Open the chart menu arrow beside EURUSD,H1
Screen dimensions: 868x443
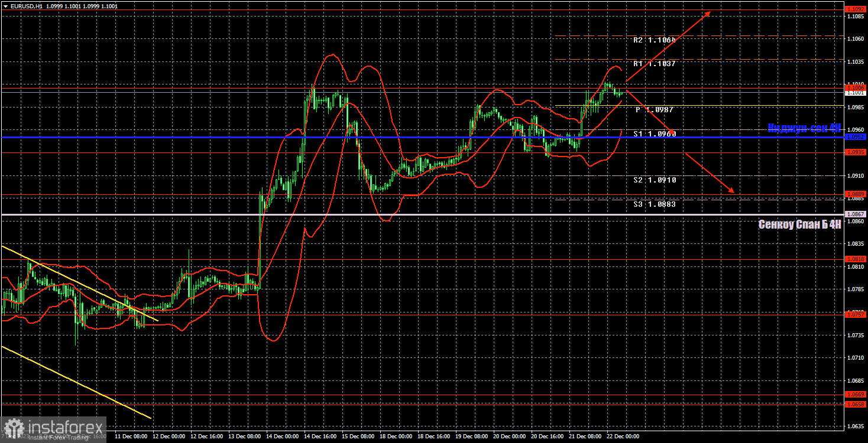5,5
